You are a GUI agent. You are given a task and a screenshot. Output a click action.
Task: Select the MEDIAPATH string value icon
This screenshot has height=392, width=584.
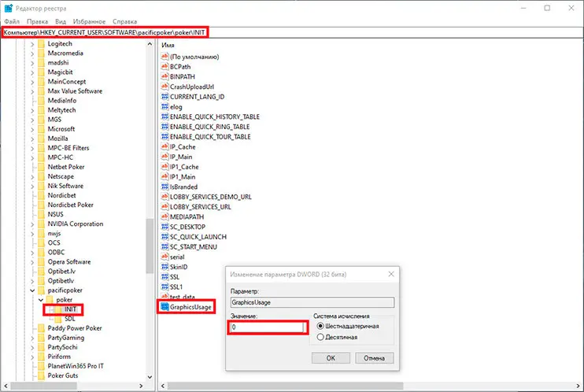click(165, 216)
